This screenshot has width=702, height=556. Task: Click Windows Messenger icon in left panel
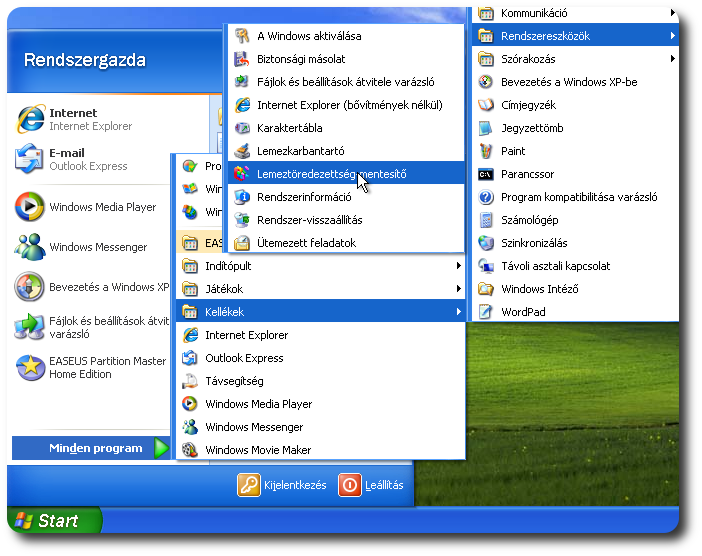coord(29,247)
